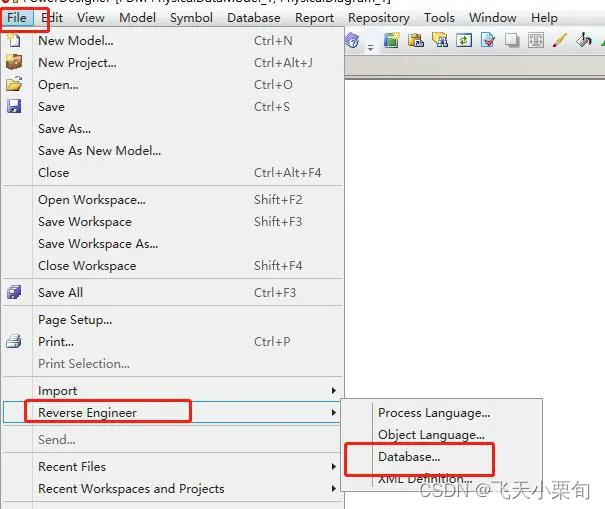The width and height of the screenshot is (605, 509).
Task: Select the Save Workspace entry
Action: click(x=173, y=222)
